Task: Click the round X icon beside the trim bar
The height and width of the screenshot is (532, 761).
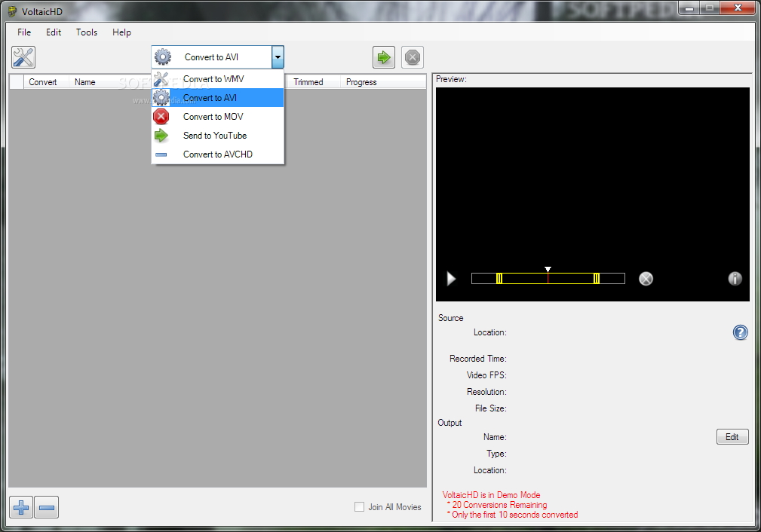Action: 646,279
